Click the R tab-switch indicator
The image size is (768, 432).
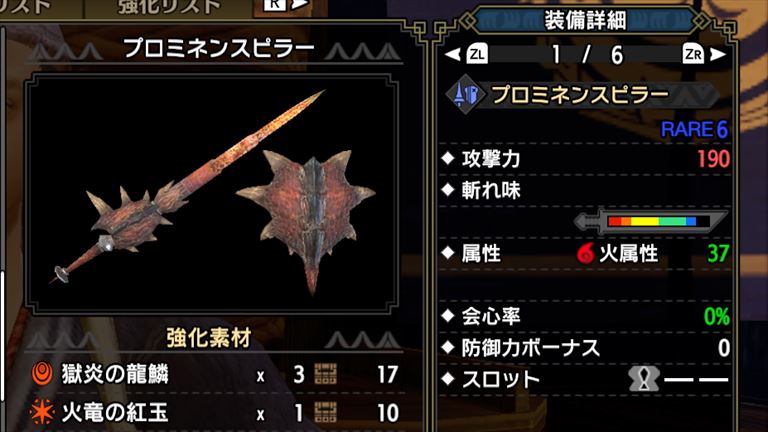coord(274,5)
